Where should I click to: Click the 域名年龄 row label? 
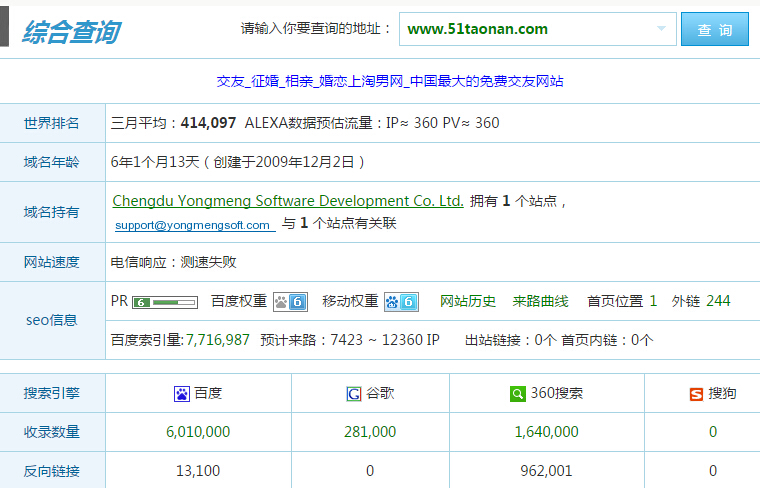coord(52,162)
